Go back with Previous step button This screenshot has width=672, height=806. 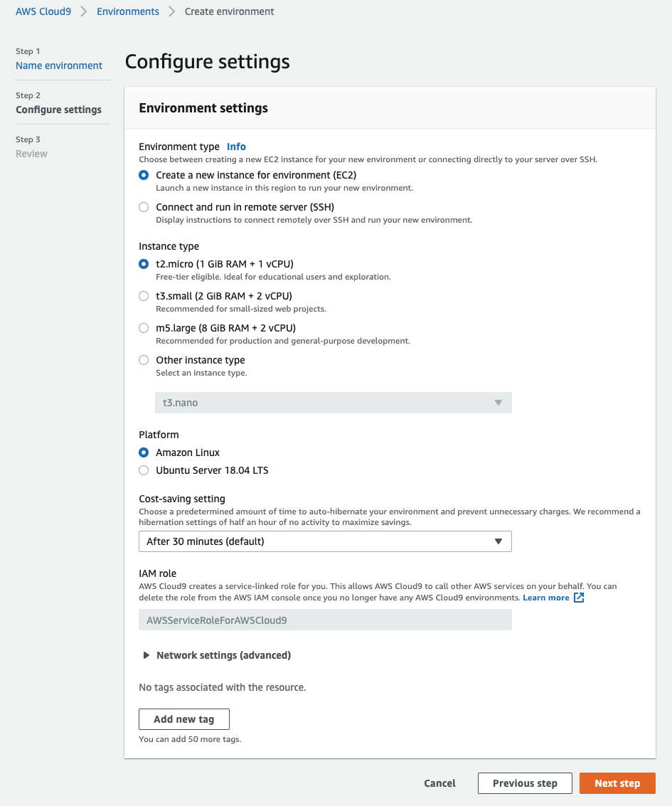[x=525, y=783]
